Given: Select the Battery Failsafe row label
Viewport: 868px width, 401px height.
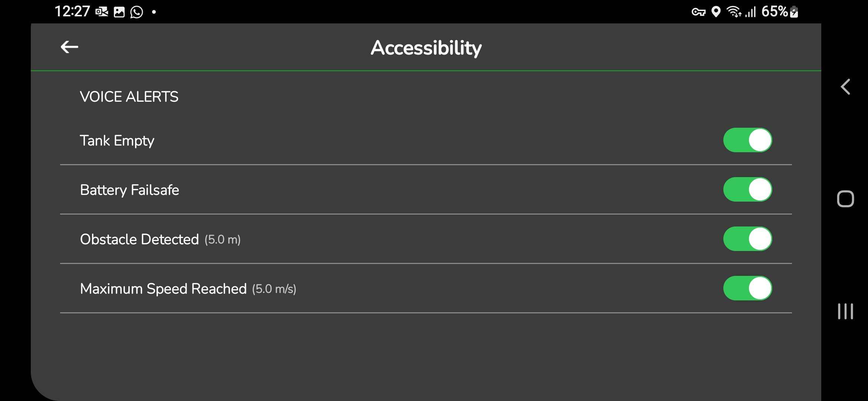Looking at the screenshot, I should [129, 190].
